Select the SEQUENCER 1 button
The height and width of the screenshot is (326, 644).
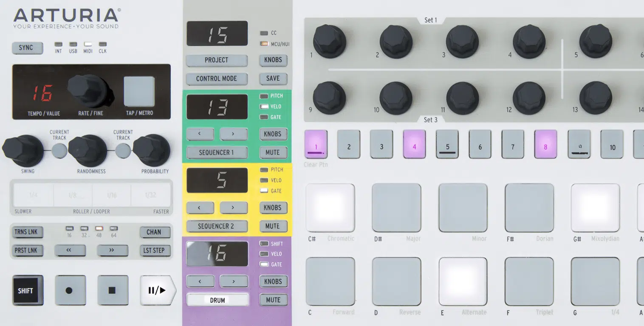[217, 153]
